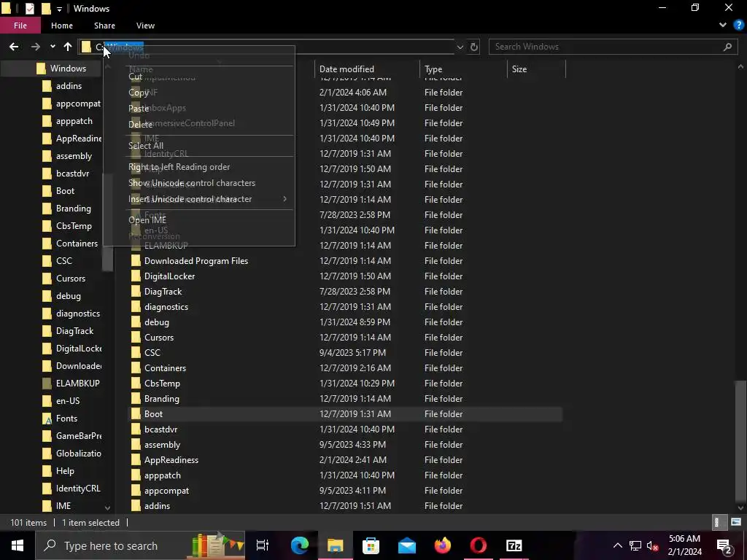The height and width of the screenshot is (560, 747).
Task: Click the search magnifier icon
Action: (x=727, y=47)
